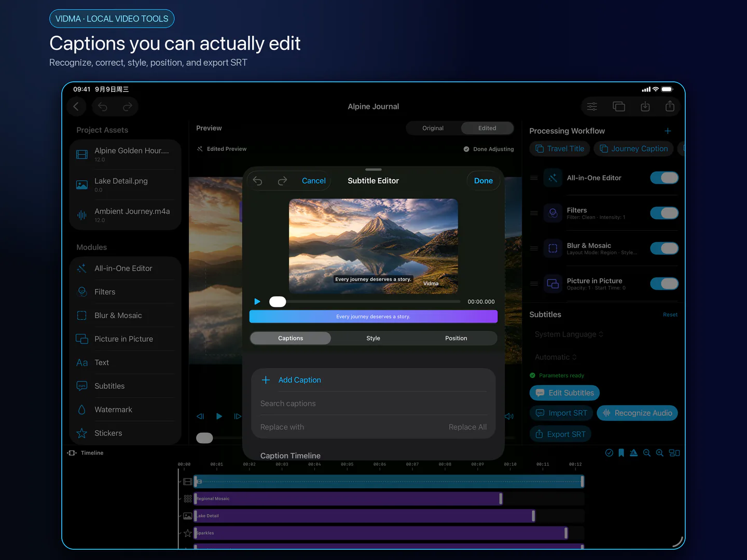This screenshot has width=747, height=560.
Task: Click the timeline bookmark icon
Action: click(x=621, y=453)
